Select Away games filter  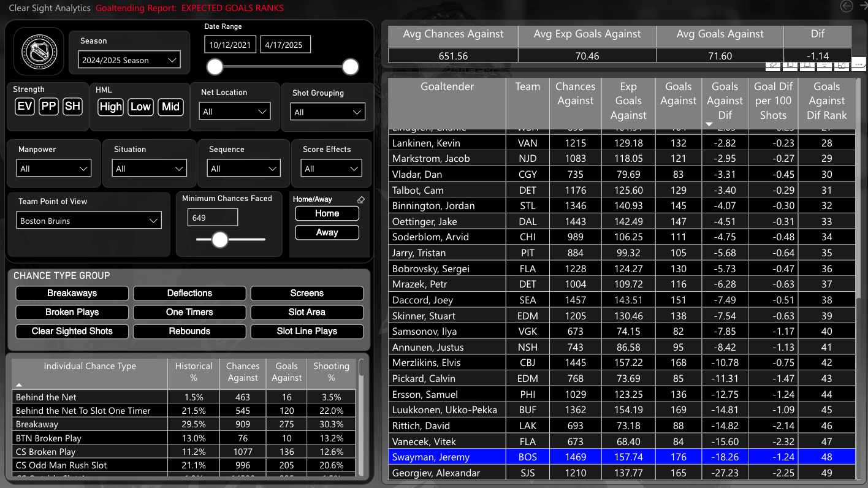pos(327,232)
